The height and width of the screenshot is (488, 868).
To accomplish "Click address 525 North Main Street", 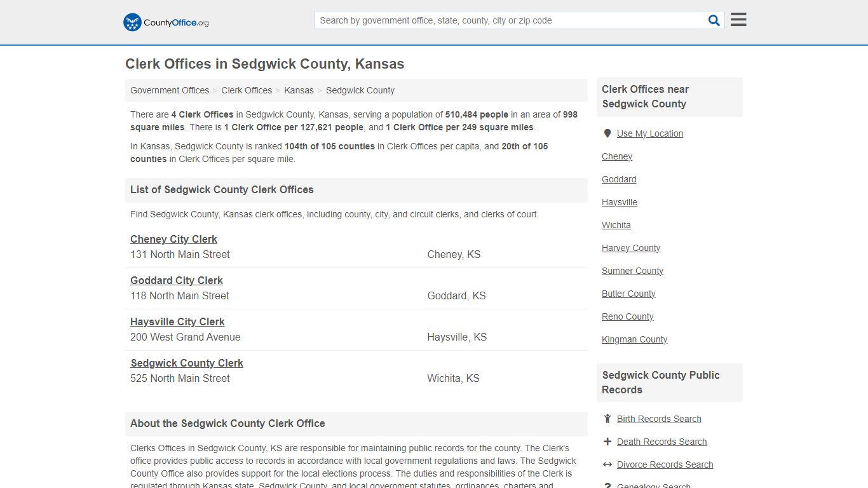I will click(180, 378).
